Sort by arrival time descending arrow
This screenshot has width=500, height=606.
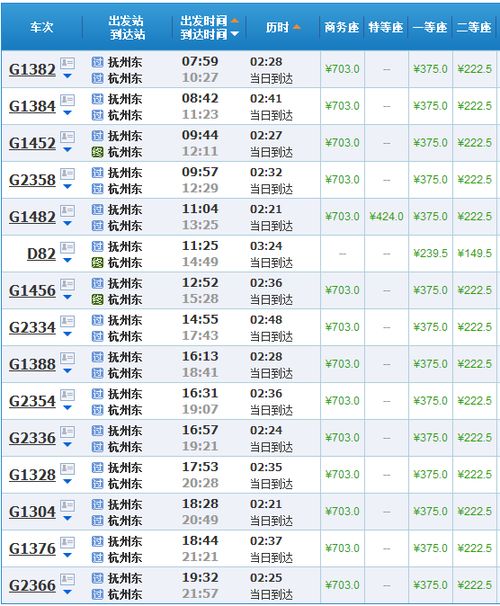coord(235,34)
